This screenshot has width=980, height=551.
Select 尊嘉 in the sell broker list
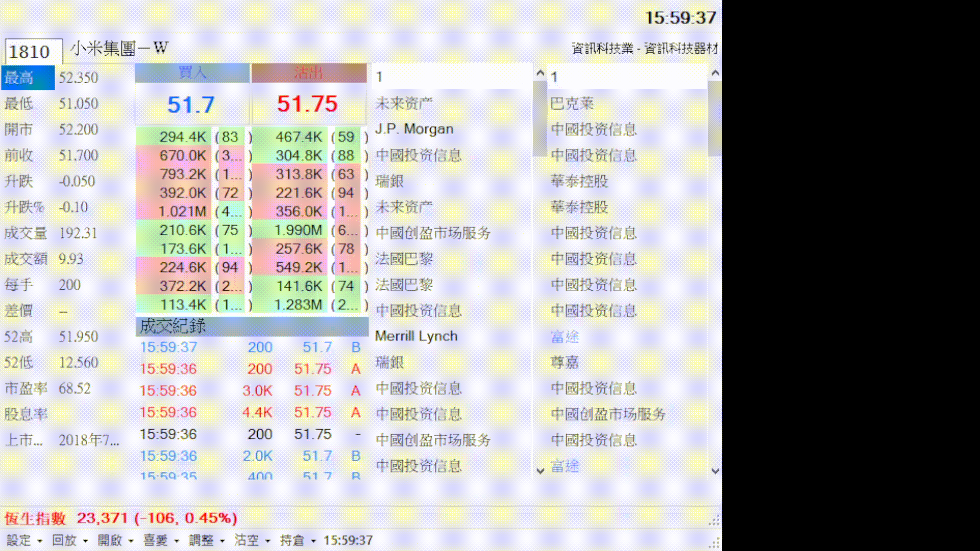pos(565,363)
